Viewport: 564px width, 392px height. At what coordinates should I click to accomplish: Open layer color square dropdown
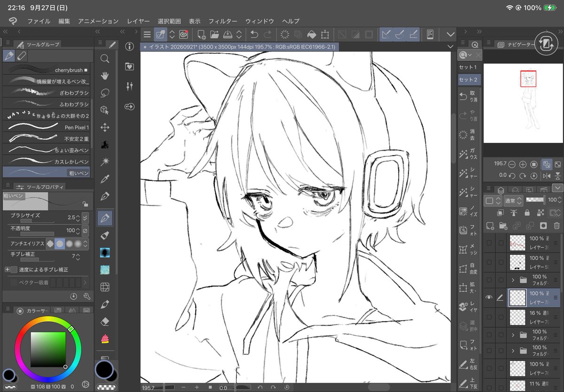tap(493, 201)
